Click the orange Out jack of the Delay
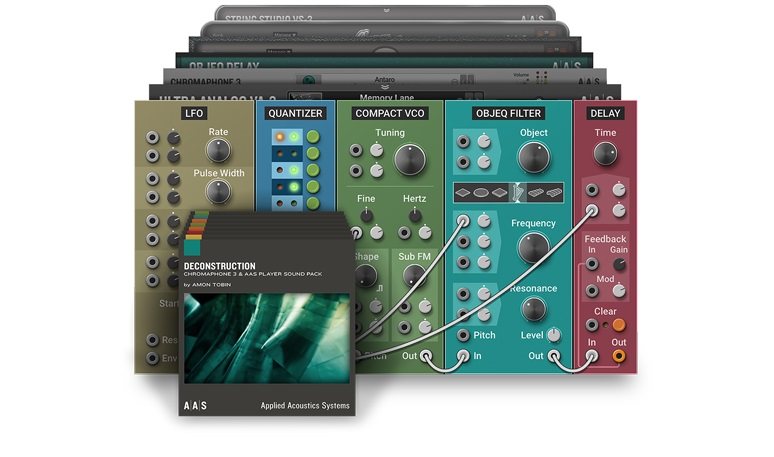774x457 pixels. click(x=619, y=355)
